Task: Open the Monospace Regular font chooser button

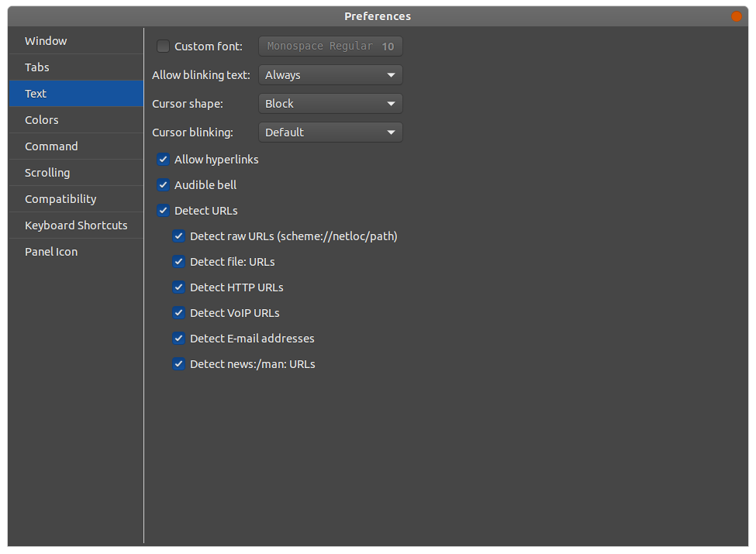Action: (x=330, y=46)
